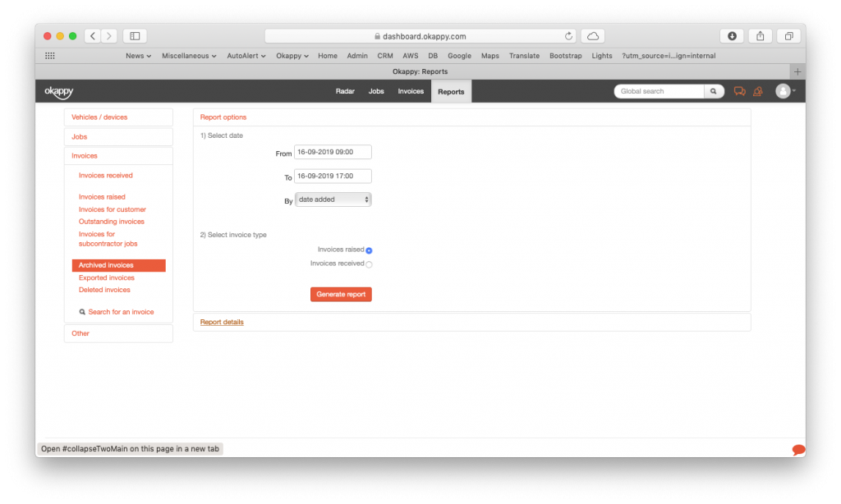Click the Global search box
This screenshot has height=504, width=841.
659,91
